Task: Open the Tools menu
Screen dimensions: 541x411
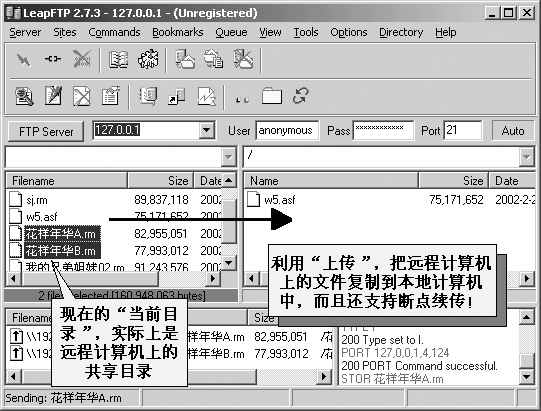Action: point(306,32)
